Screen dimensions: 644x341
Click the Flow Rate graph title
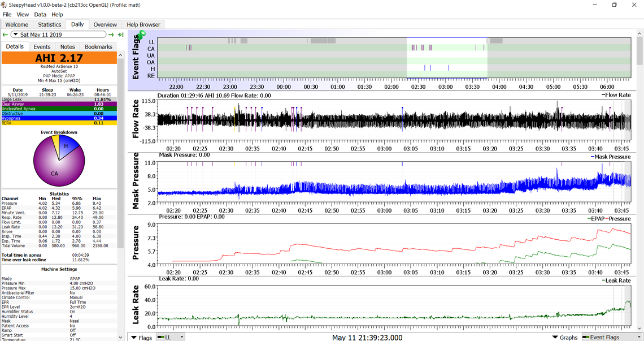point(136,119)
